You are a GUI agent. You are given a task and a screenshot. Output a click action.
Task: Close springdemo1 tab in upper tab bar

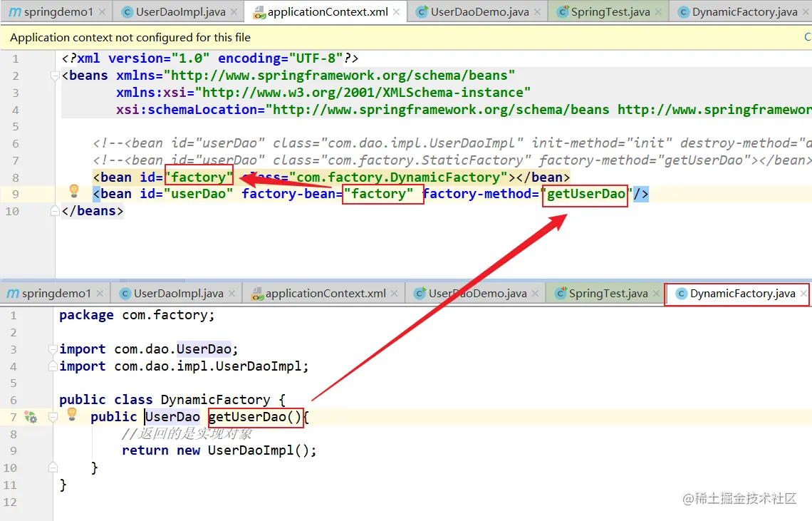102,12
